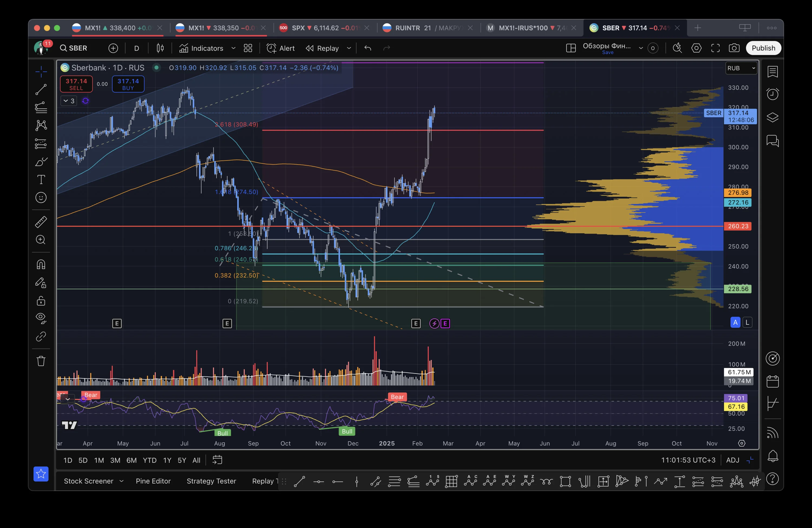Open the notifications bell panel

pos(772,456)
